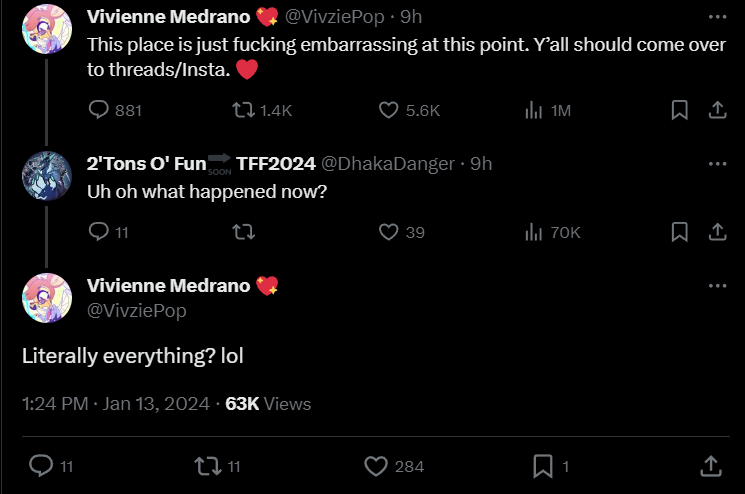745x494 pixels.
Task: Like the main tweet with 284 likes
Action: click(x=376, y=466)
